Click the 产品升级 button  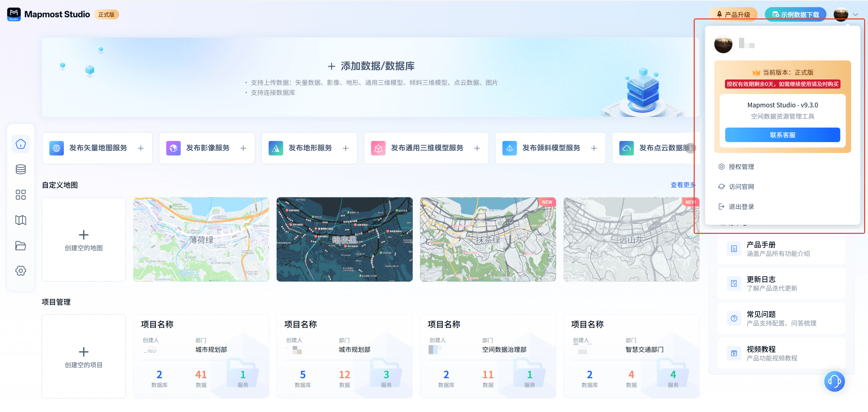tap(733, 15)
